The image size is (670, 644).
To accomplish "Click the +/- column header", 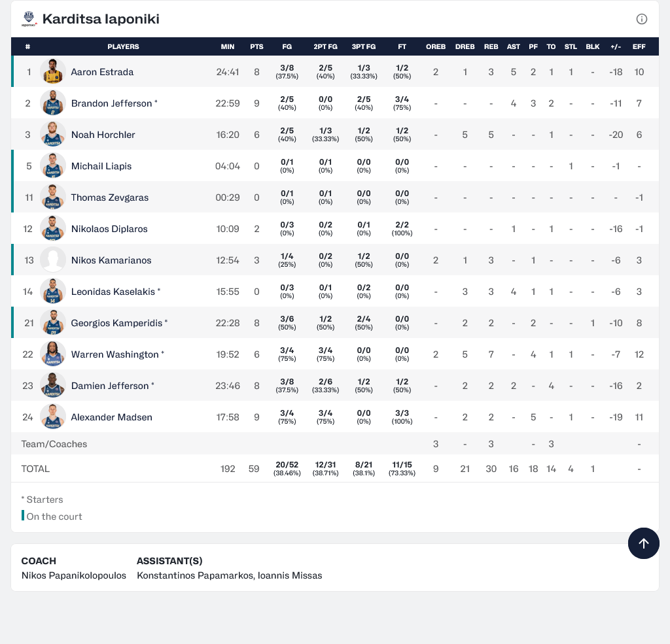I will 615,46.
